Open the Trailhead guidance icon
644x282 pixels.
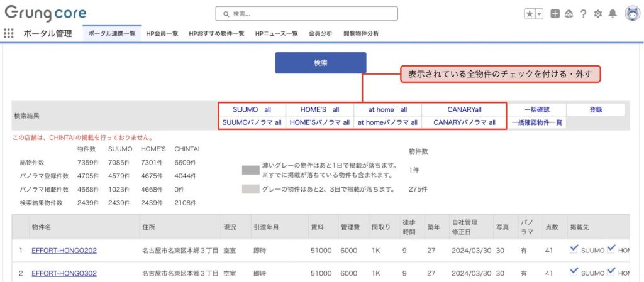[569, 14]
